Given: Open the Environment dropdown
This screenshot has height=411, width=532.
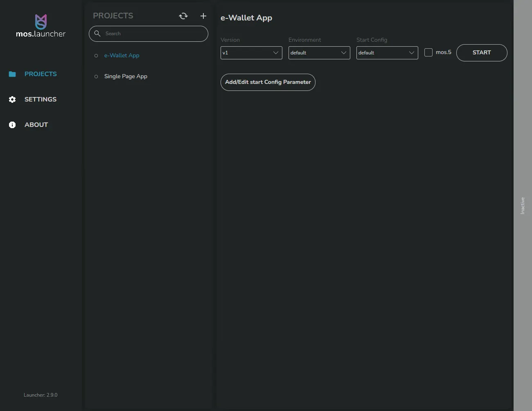Looking at the screenshot, I should click(x=319, y=53).
